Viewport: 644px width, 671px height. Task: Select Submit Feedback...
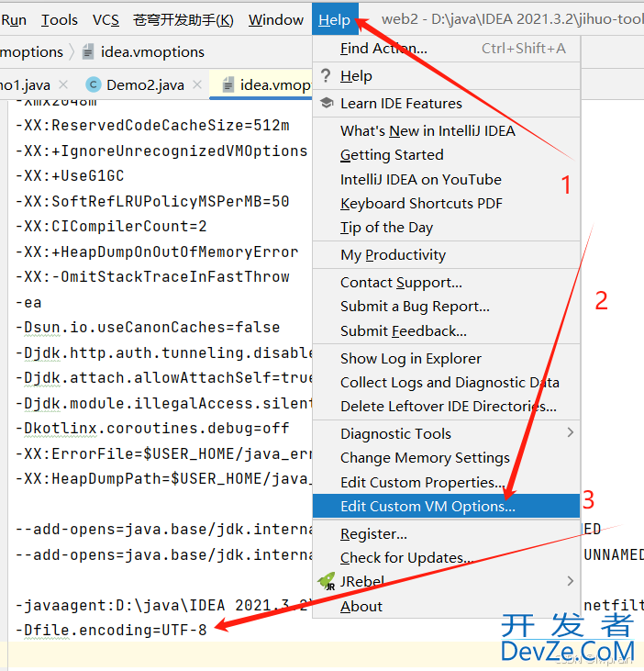pos(446,330)
